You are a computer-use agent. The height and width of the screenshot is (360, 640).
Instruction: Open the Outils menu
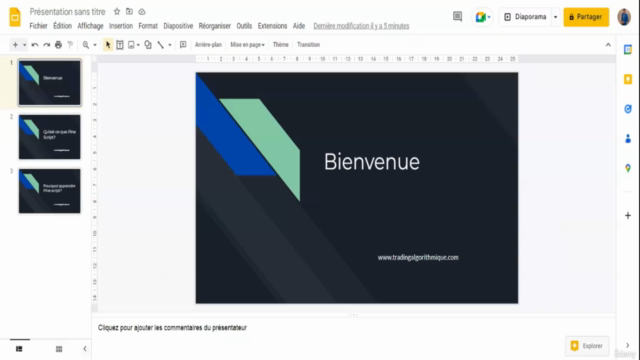(x=244, y=26)
